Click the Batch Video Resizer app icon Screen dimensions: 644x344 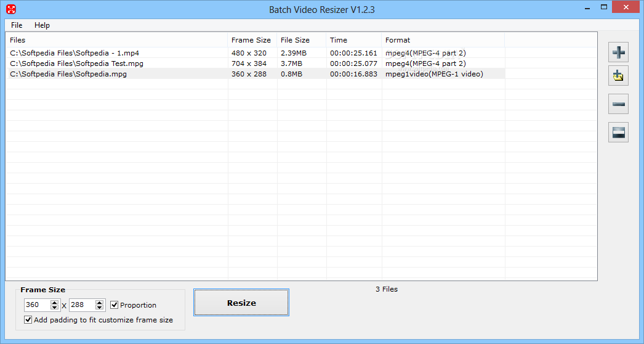(x=11, y=9)
